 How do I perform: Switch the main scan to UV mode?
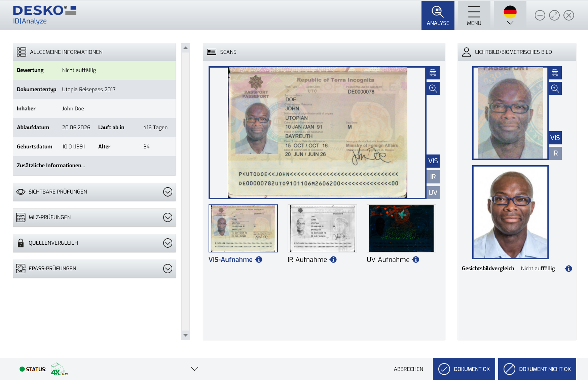433,193
